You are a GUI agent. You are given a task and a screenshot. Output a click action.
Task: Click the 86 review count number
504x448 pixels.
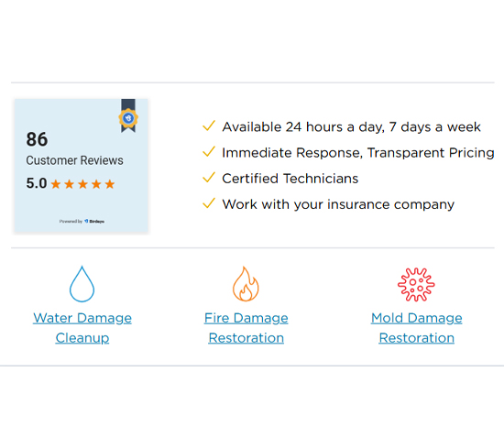(37, 139)
